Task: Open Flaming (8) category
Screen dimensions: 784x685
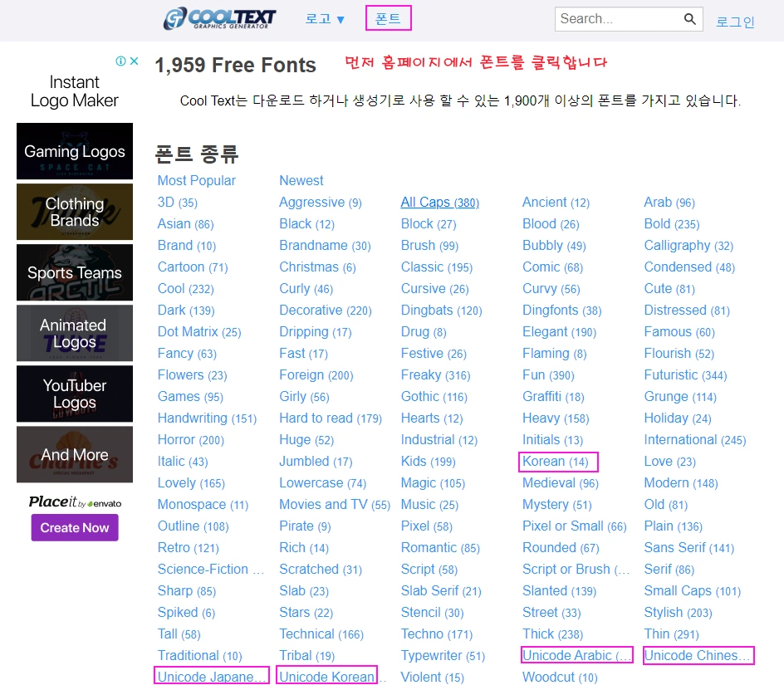Action: 555,354
